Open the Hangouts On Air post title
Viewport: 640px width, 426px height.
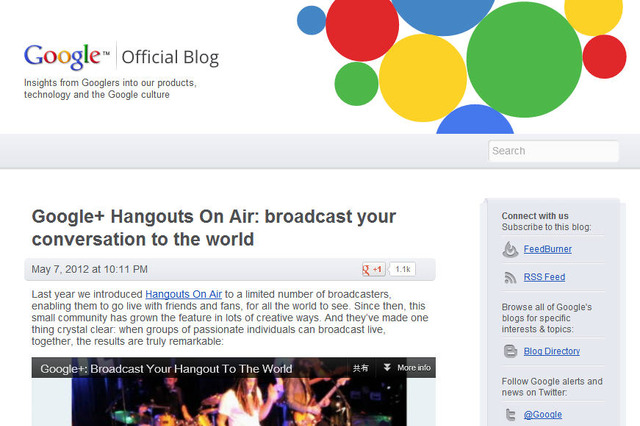[x=213, y=228]
